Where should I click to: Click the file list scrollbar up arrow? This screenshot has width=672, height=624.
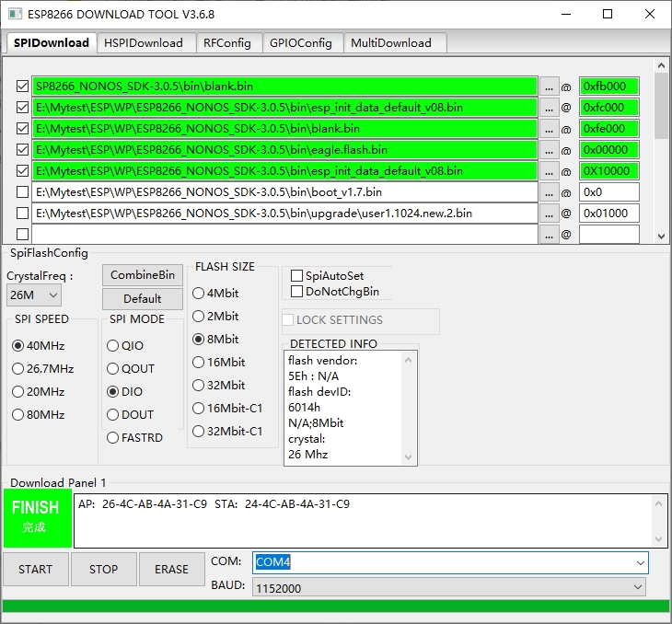pyautogui.click(x=661, y=65)
